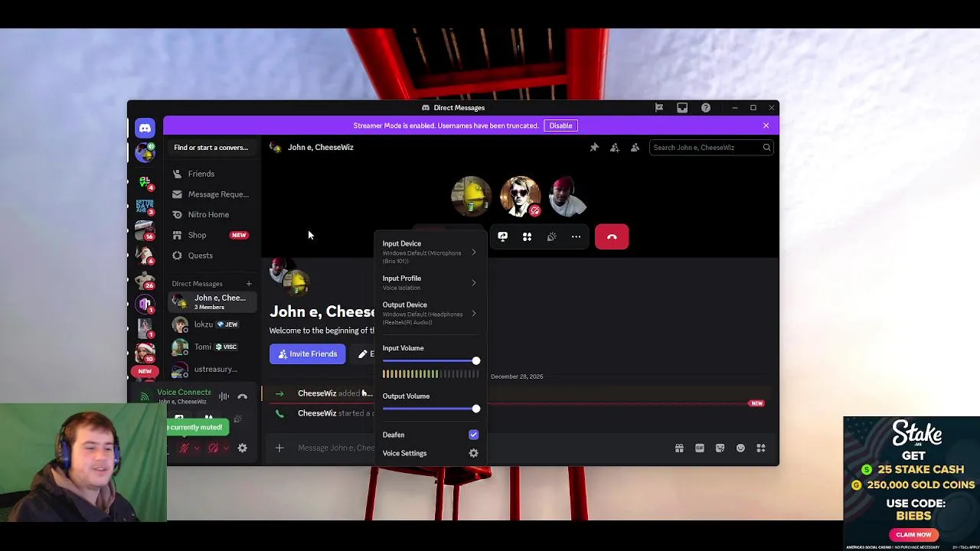The height and width of the screenshot is (551, 980).
Task: Open the Santa-hat server icon with badge 10
Action: pyautogui.click(x=145, y=353)
